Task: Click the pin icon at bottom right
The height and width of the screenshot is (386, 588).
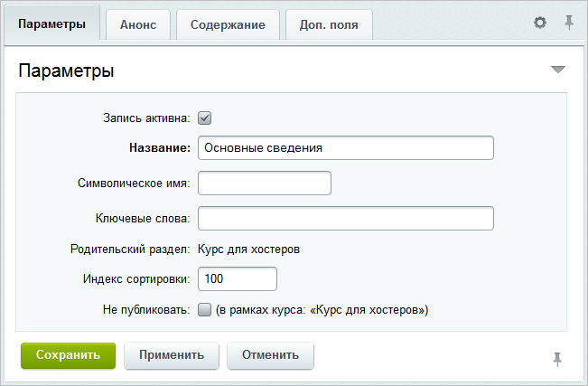Action: coord(557,359)
